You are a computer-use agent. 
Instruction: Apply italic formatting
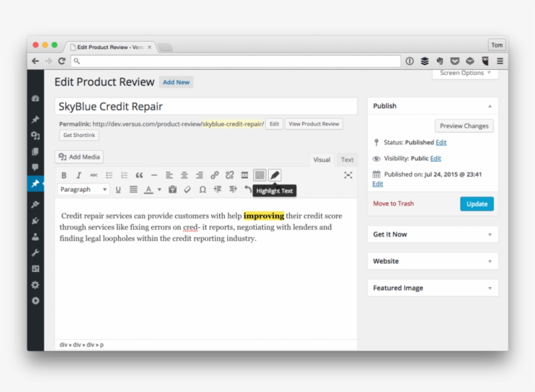click(79, 175)
